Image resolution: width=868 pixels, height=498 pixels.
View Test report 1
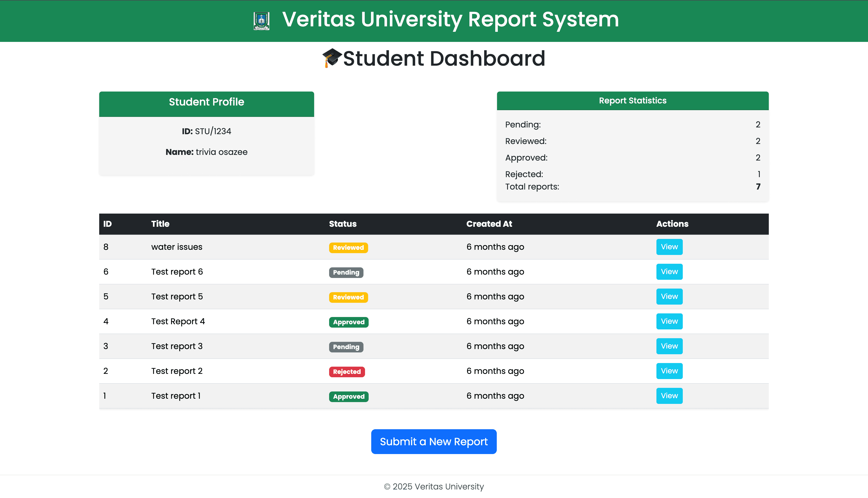click(x=669, y=395)
